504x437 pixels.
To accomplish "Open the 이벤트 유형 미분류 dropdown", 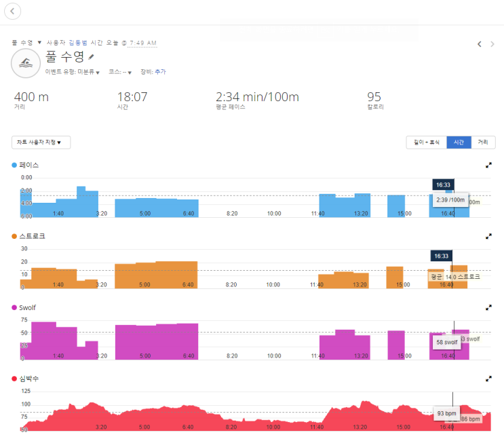I will pyautogui.click(x=73, y=72).
